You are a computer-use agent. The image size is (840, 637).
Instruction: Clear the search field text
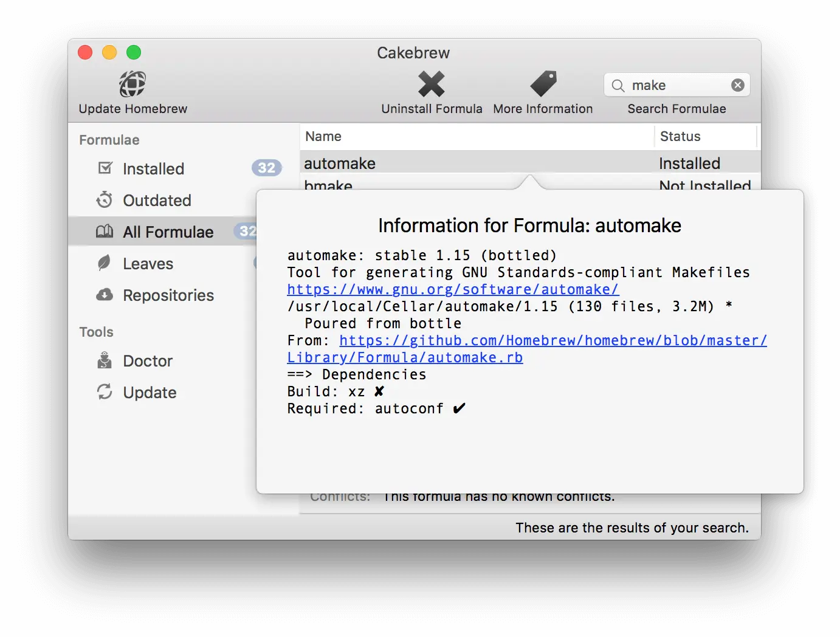738,85
